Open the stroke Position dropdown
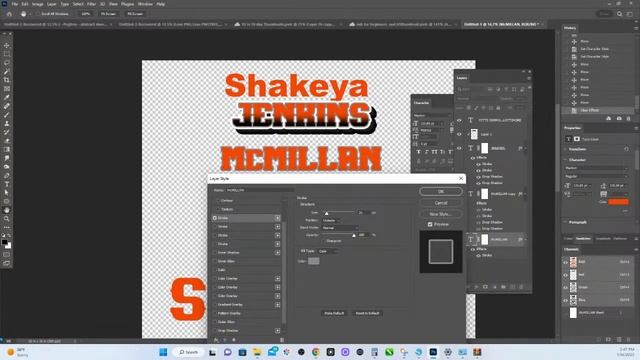 (x=331, y=220)
